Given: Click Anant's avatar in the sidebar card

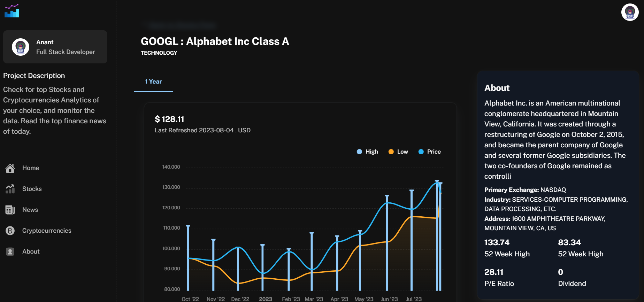Looking at the screenshot, I should point(21,47).
